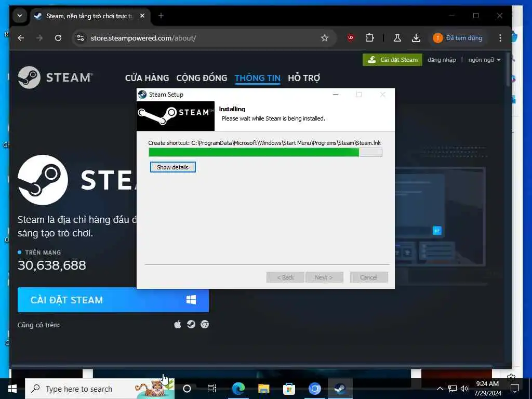The image size is (532, 399).
Task: Click the Chromebook download icon
Action: [205, 324]
